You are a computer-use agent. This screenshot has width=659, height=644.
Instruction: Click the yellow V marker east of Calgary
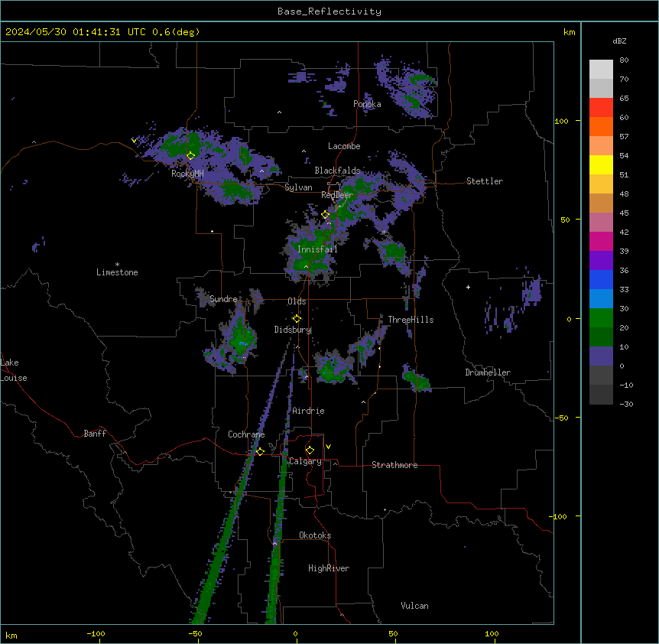click(328, 447)
